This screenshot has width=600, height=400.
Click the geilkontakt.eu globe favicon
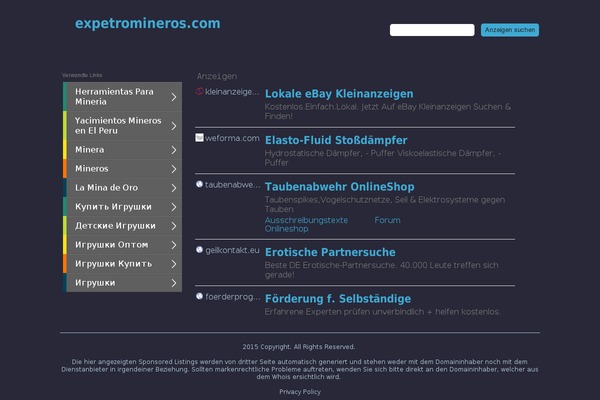(199, 250)
